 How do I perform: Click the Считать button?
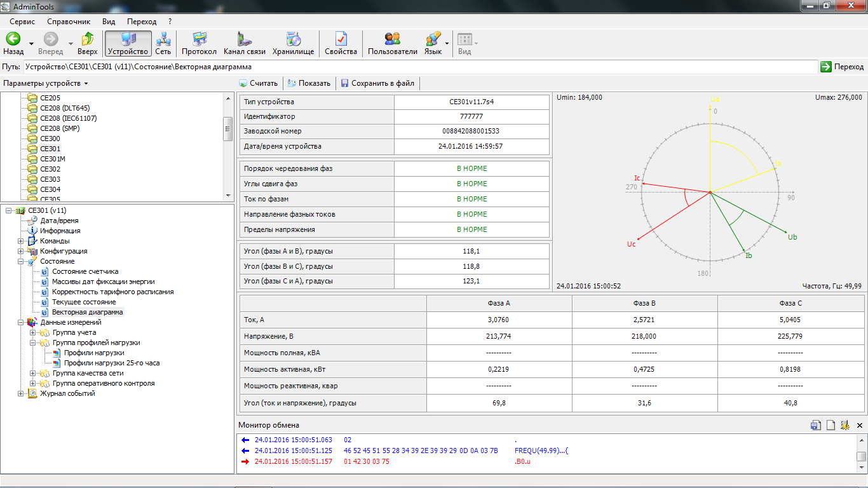(259, 83)
